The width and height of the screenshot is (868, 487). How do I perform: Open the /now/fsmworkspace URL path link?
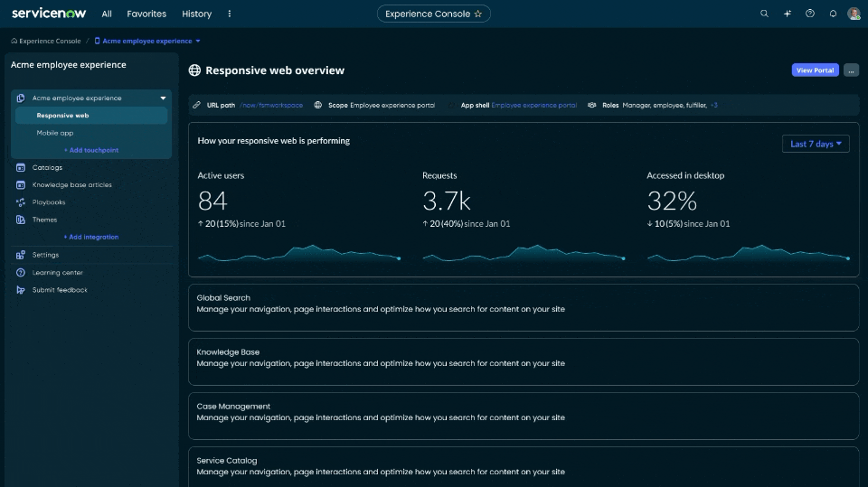click(271, 105)
